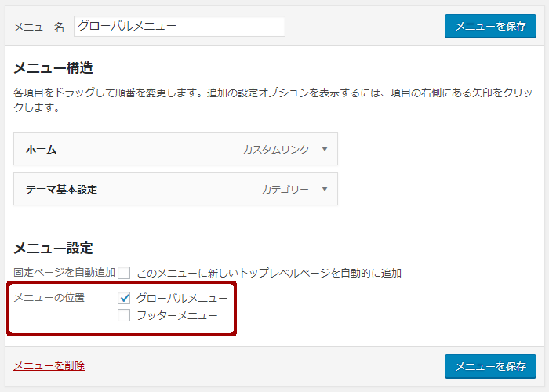Expand the ホーム menu item arrow

[325, 149]
